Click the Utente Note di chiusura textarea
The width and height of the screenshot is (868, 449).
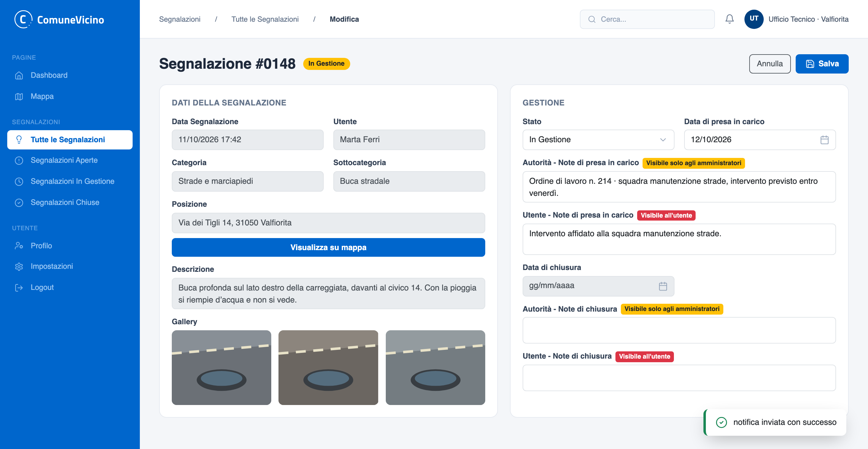point(679,378)
